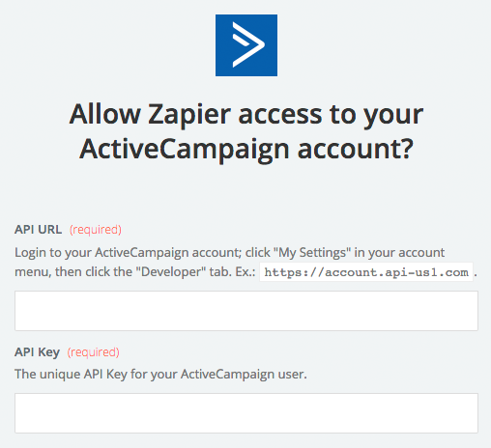Viewport: 491px width, 448px height.
Task: Focus the API Key input field
Action: [246, 413]
